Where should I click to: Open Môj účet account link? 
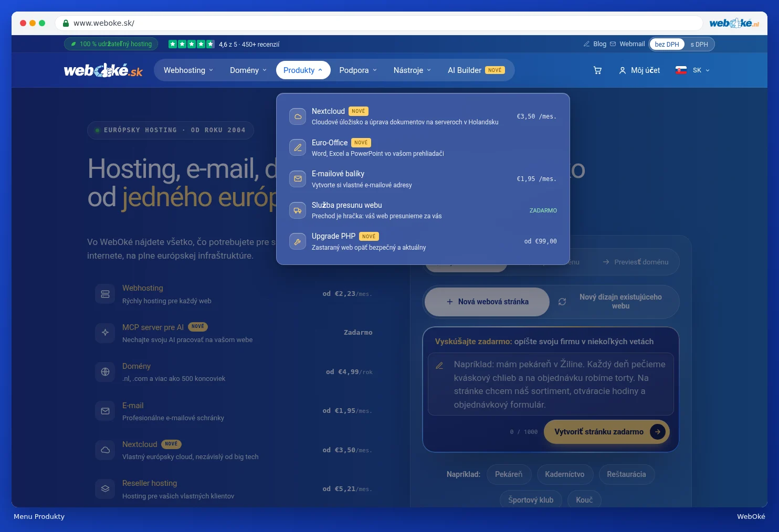[639, 70]
